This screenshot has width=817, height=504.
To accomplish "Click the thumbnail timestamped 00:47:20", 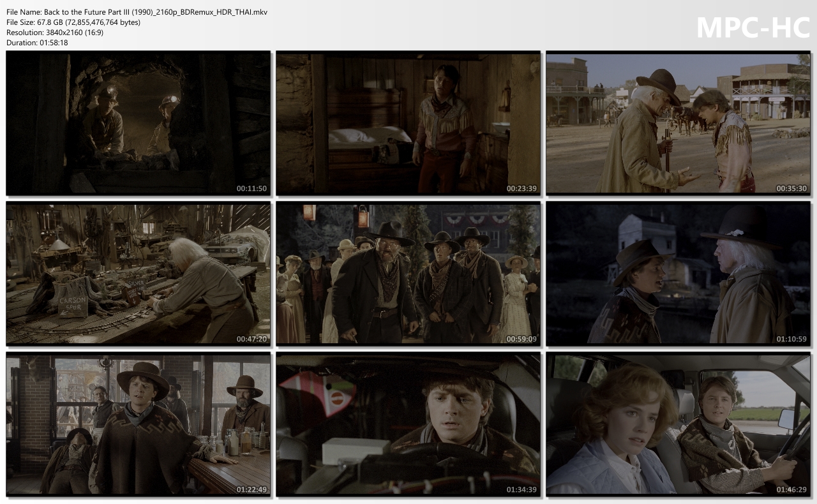I will (138, 274).
